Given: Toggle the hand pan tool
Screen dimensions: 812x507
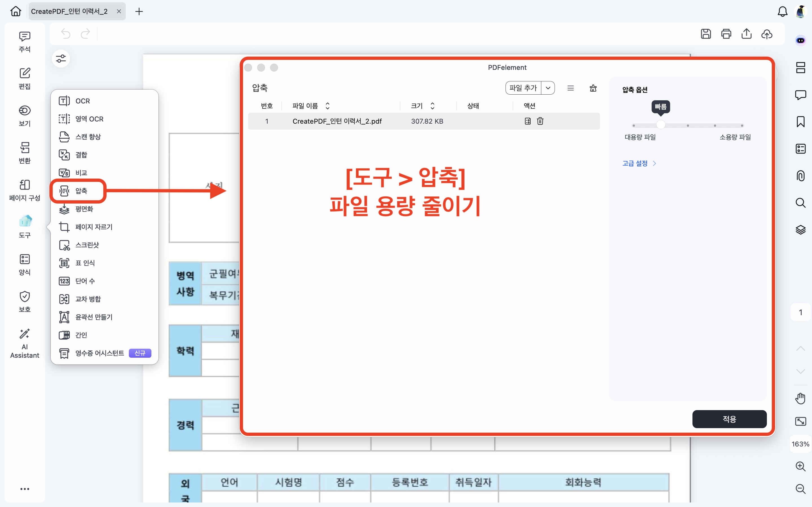Looking at the screenshot, I should (801, 399).
